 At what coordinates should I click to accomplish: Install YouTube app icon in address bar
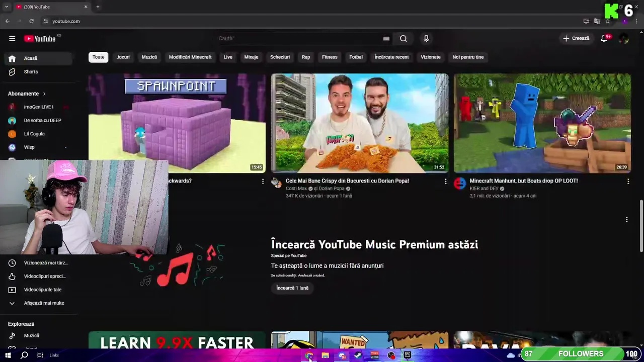586,21
